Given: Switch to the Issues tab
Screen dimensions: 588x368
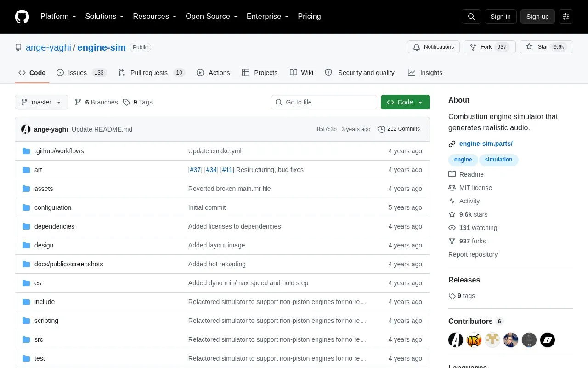Looking at the screenshot, I should click(x=81, y=73).
